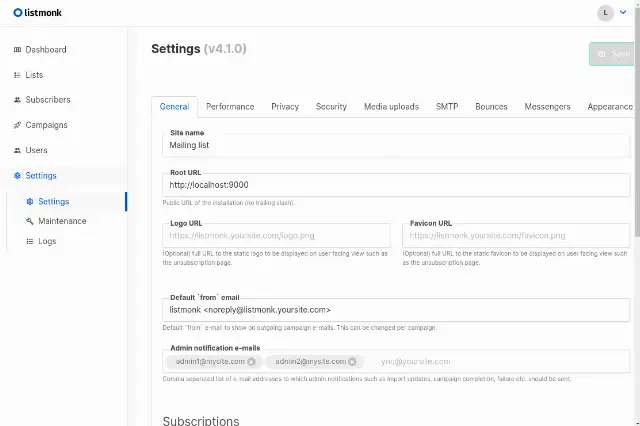The width and height of the screenshot is (640, 426).
Task: Click the Settings submenu gear icon
Action: [x=30, y=202]
